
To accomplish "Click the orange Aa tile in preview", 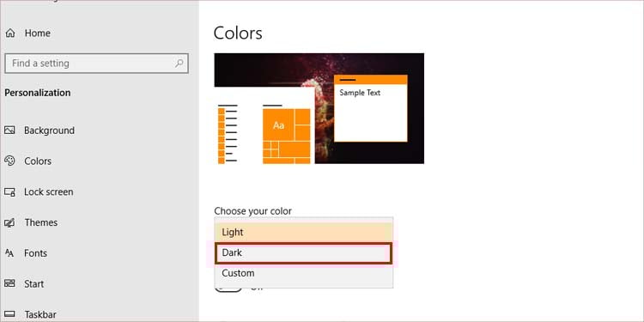I will [279, 125].
